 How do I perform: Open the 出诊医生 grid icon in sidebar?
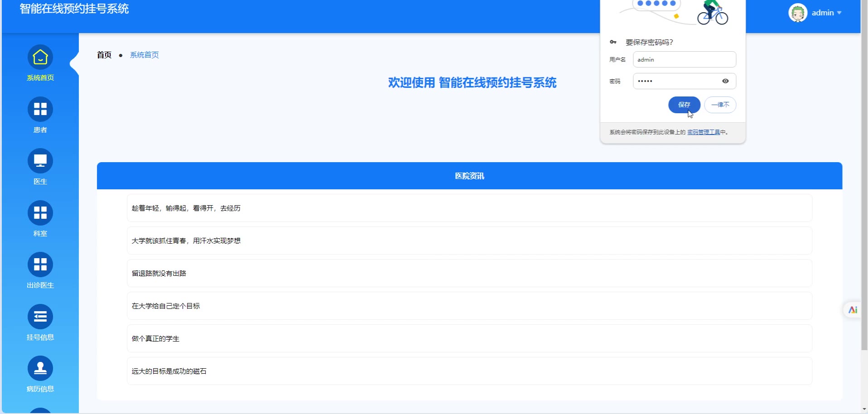coord(40,265)
